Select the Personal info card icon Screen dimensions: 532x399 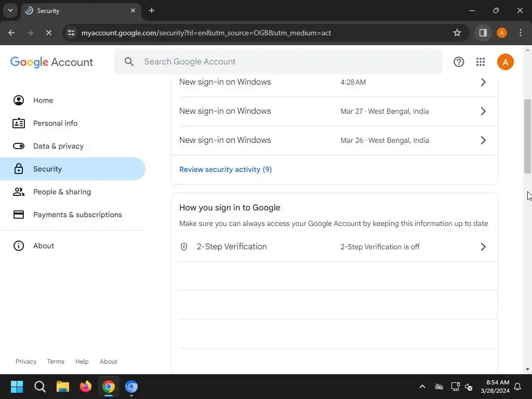click(x=19, y=123)
